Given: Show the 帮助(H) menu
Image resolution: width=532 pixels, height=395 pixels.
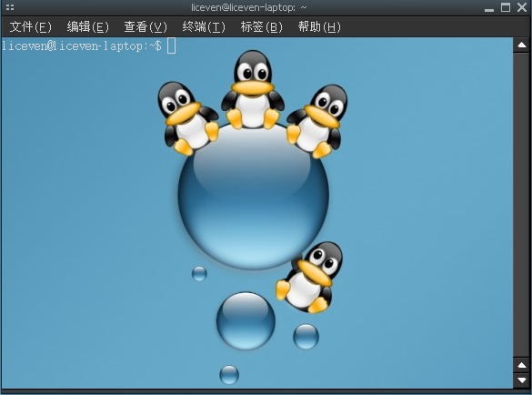Looking at the screenshot, I should 319,26.
